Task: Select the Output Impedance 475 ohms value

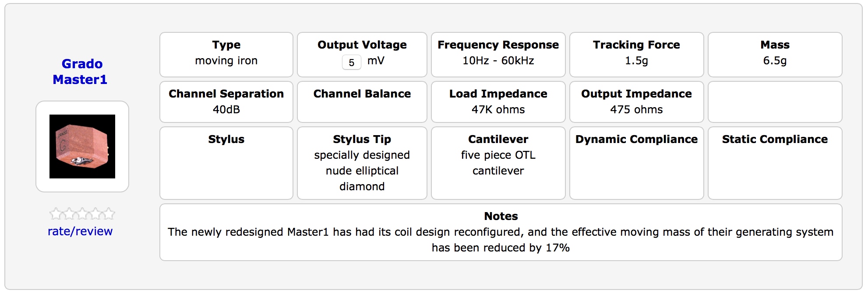Action: click(x=636, y=110)
